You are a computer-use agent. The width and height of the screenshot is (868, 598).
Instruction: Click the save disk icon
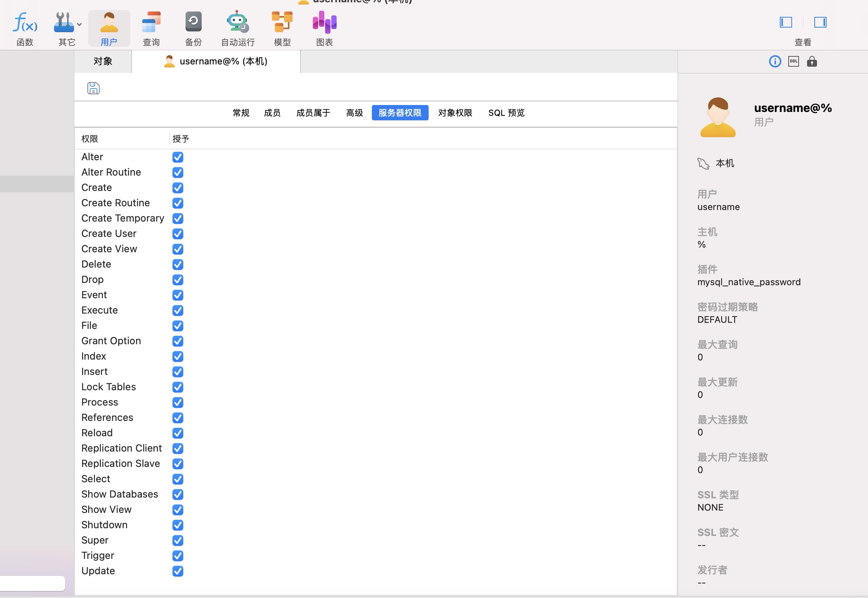pyautogui.click(x=93, y=88)
